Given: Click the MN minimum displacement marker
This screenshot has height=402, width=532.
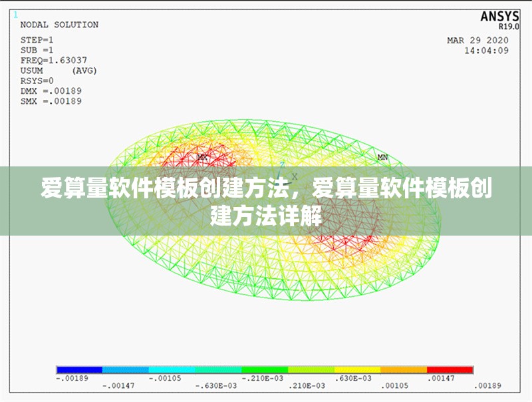Looking at the screenshot, I should tap(382, 157).
